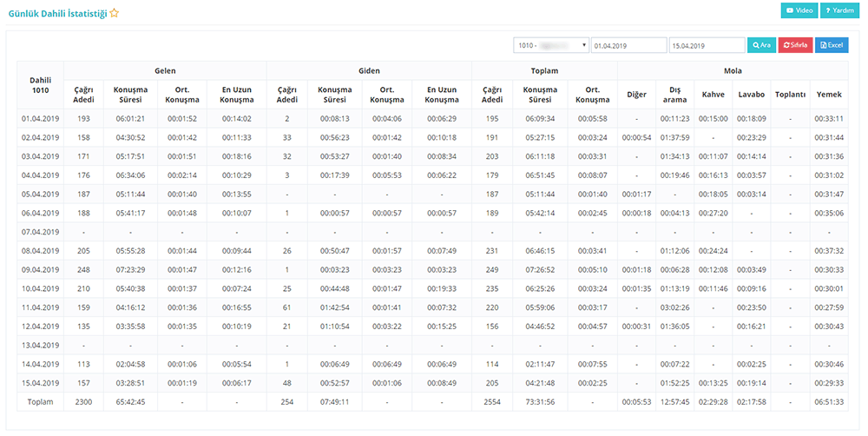The image size is (868, 436).
Task: Click the Gelen column group header
Action: pos(165,70)
